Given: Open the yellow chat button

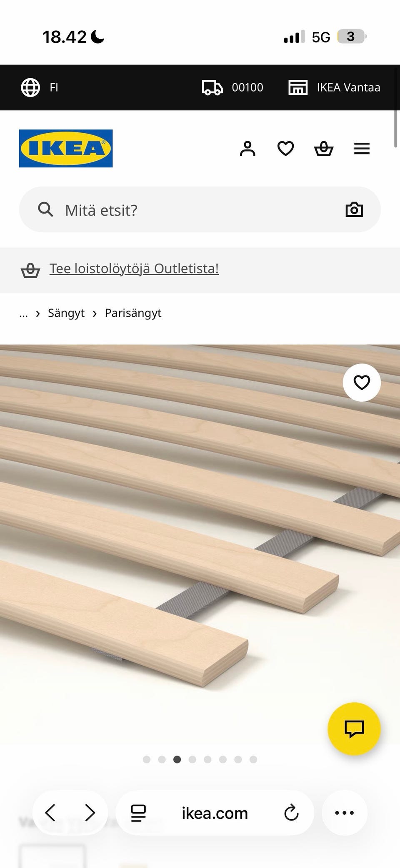Looking at the screenshot, I should coord(354,729).
